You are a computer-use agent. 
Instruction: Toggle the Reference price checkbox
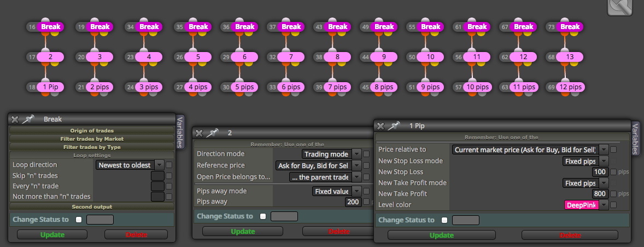[366, 165]
